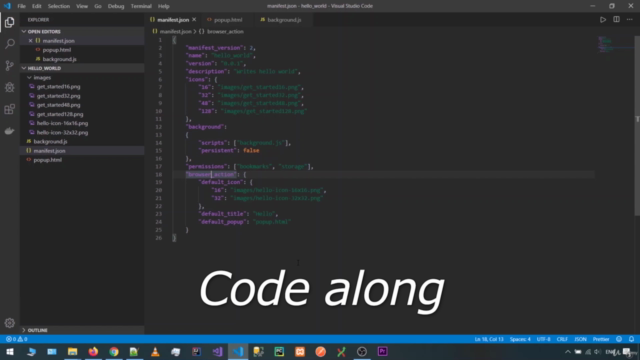Split the editor to the right

pos(616,20)
